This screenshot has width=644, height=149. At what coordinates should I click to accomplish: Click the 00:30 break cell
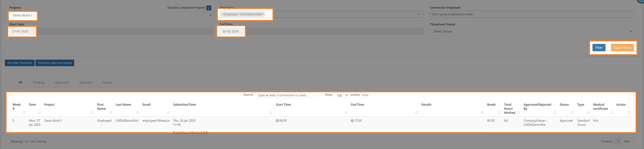491,121
